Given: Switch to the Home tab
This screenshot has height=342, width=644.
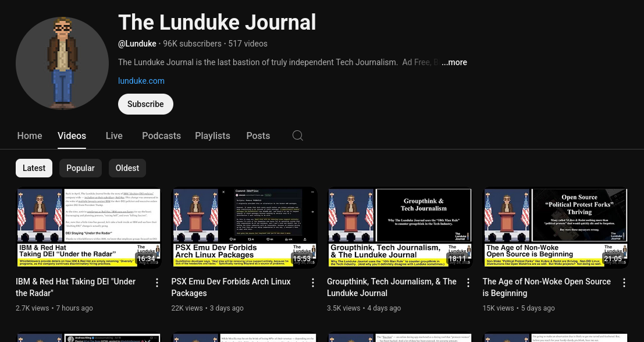Looking at the screenshot, I should tap(30, 136).
